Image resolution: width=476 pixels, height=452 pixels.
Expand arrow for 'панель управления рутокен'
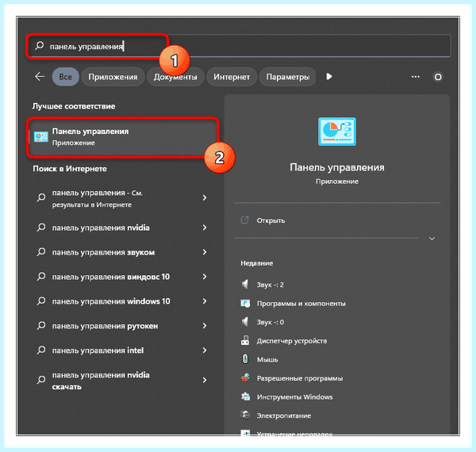click(205, 326)
